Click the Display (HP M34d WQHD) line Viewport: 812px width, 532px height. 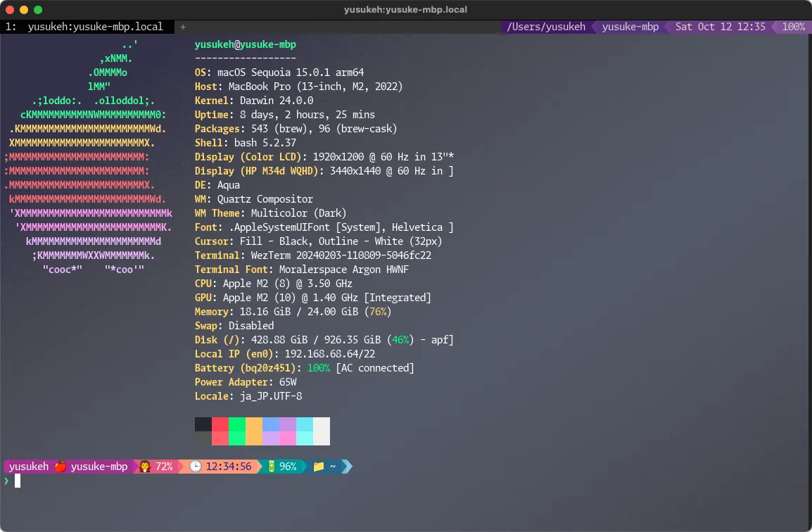[324, 170]
